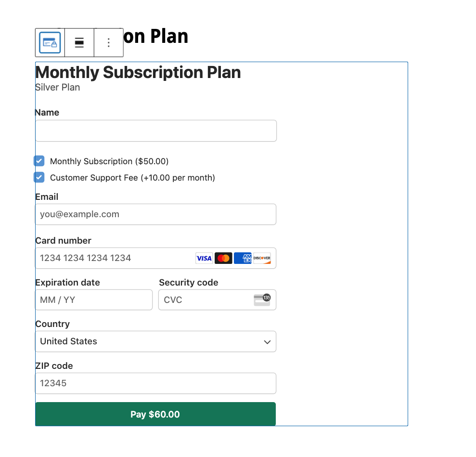The width and height of the screenshot is (476, 457).
Task: Click the Discover card logo
Action: click(262, 258)
